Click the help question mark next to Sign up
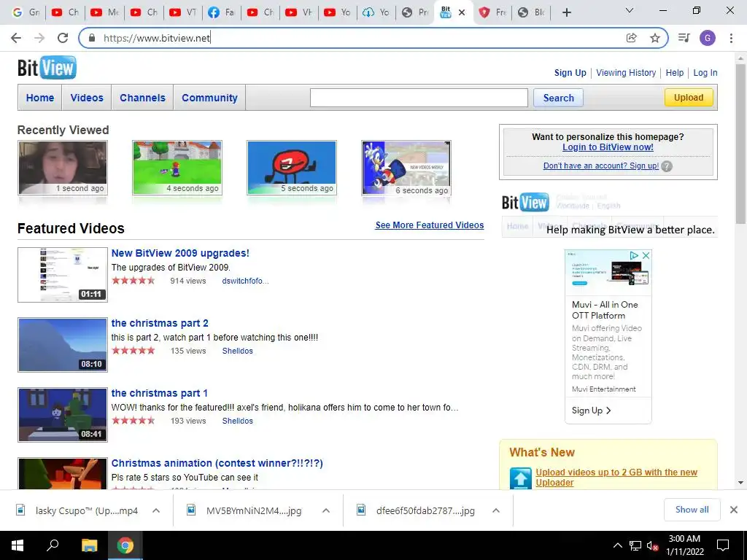The width and height of the screenshot is (747, 560). [x=667, y=166]
